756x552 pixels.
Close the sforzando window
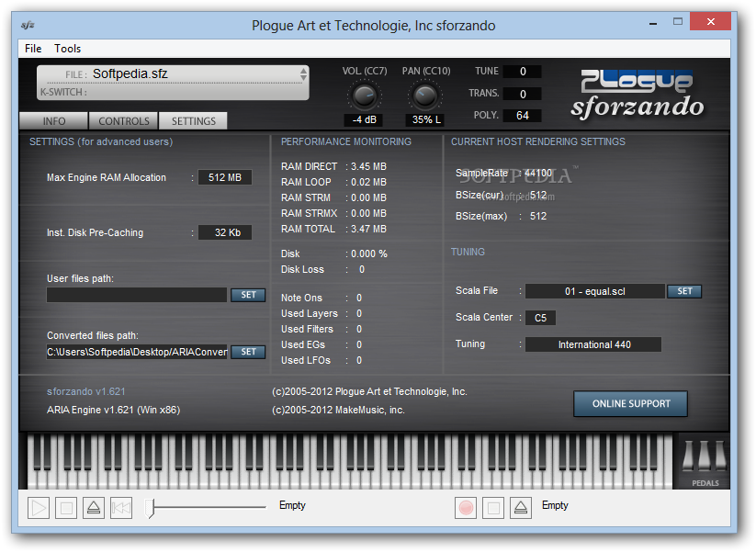pos(710,22)
